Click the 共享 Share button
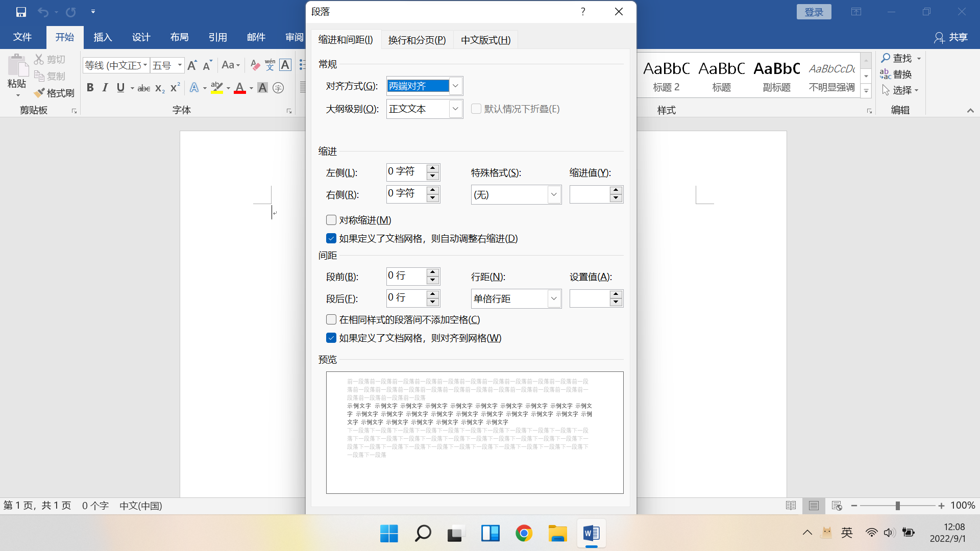This screenshot has width=980, height=551. pyautogui.click(x=951, y=37)
